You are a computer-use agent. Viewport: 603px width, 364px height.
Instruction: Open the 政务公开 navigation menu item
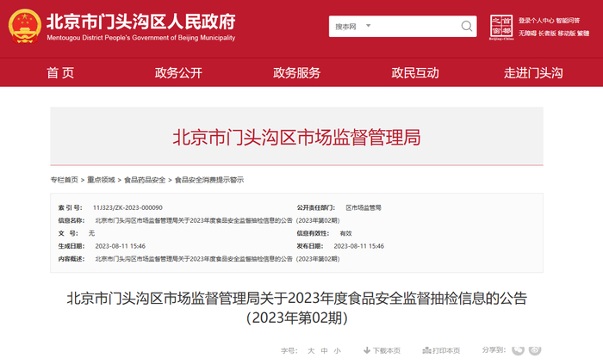[178, 72]
